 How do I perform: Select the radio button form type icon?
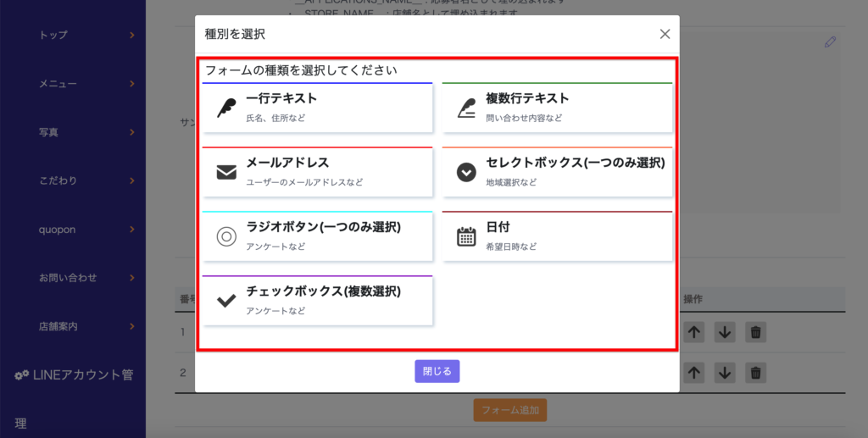pos(226,236)
